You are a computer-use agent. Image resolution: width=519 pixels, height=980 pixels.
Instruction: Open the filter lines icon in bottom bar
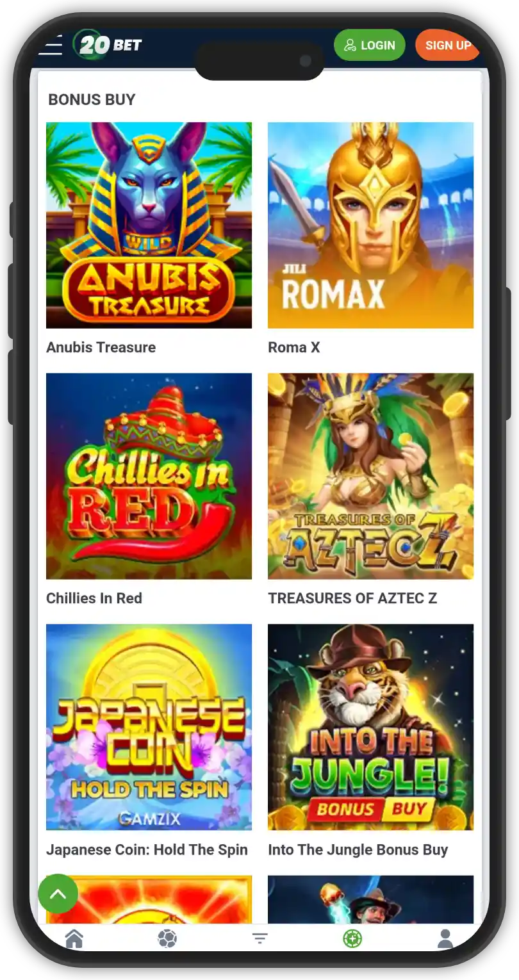[259, 939]
